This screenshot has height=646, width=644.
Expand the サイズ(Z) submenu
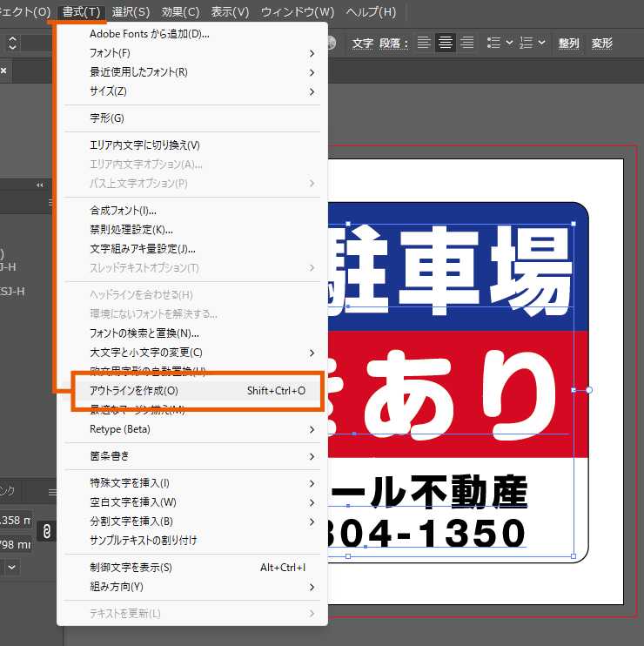tap(191, 91)
